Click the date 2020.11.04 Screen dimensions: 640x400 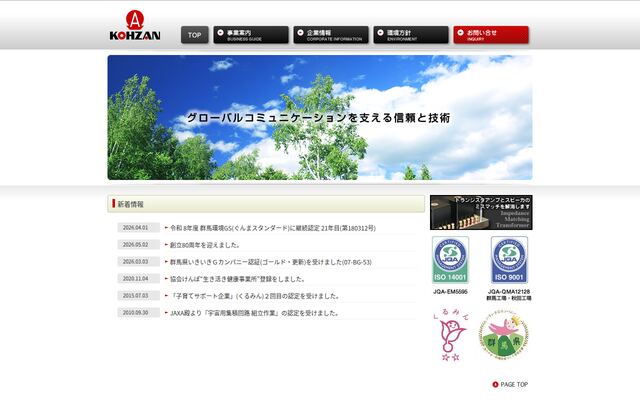point(136,279)
